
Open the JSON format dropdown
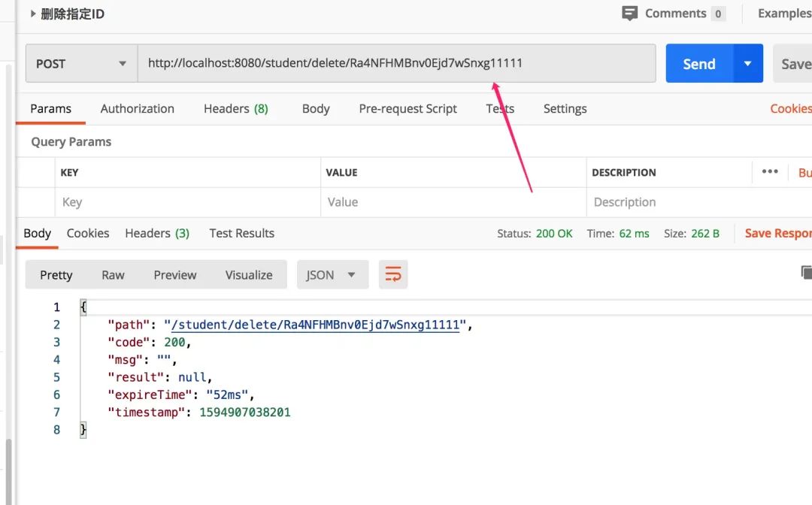(332, 275)
